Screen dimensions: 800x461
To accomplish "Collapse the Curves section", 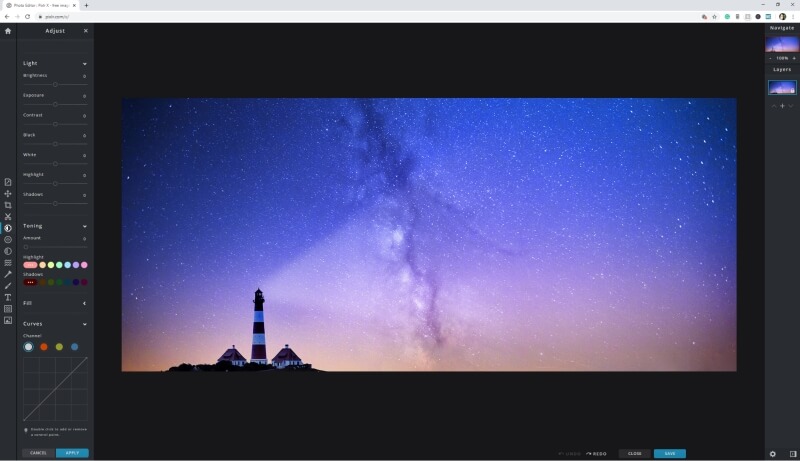I will point(85,324).
